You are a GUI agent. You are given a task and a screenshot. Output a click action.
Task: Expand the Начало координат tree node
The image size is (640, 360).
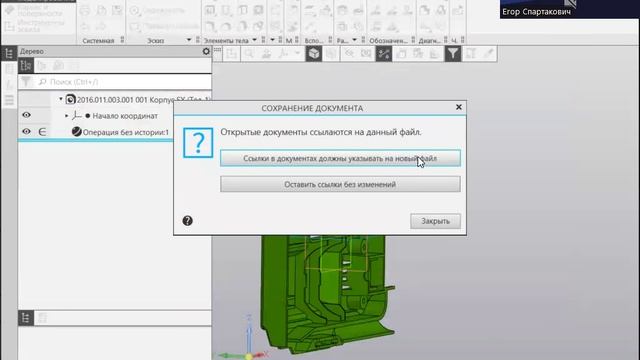click(x=67, y=116)
